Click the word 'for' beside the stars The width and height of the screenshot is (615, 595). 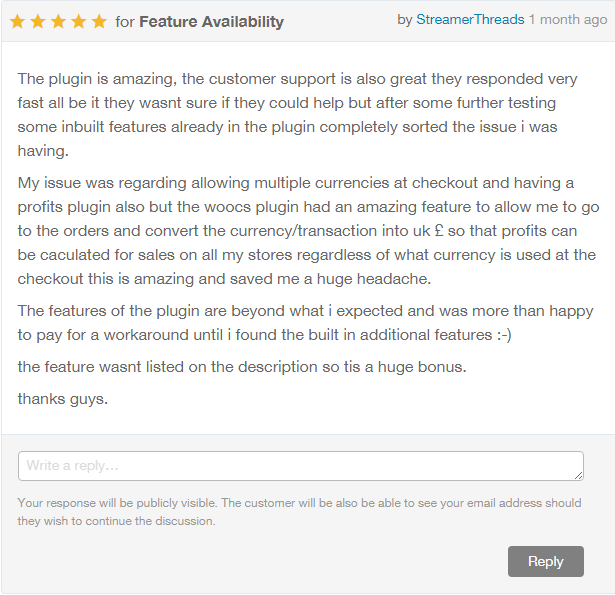point(125,22)
